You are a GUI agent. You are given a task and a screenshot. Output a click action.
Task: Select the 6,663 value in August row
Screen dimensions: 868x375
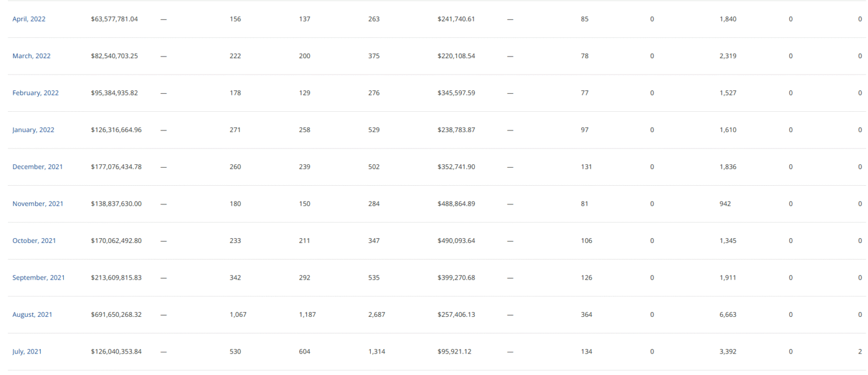pos(728,315)
